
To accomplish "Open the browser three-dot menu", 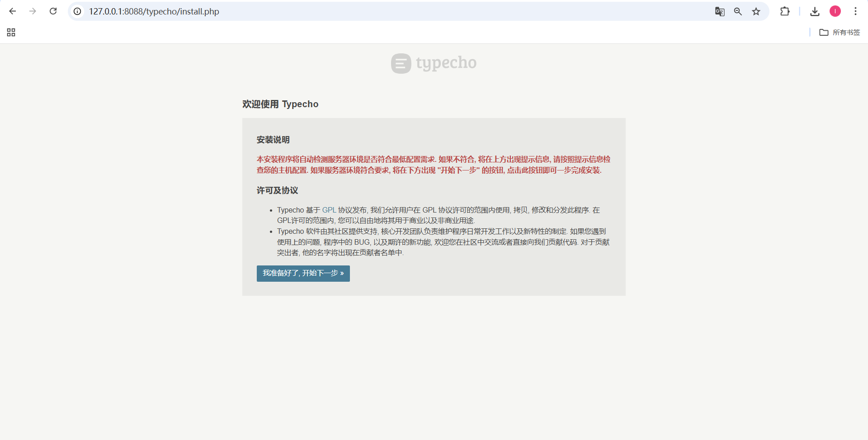I will [855, 11].
